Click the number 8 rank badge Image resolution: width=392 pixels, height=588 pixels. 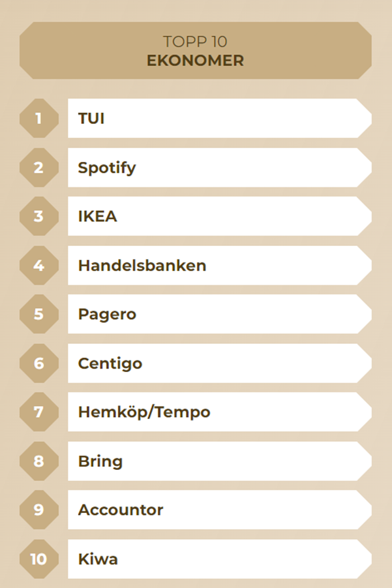click(x=39, y=461)
